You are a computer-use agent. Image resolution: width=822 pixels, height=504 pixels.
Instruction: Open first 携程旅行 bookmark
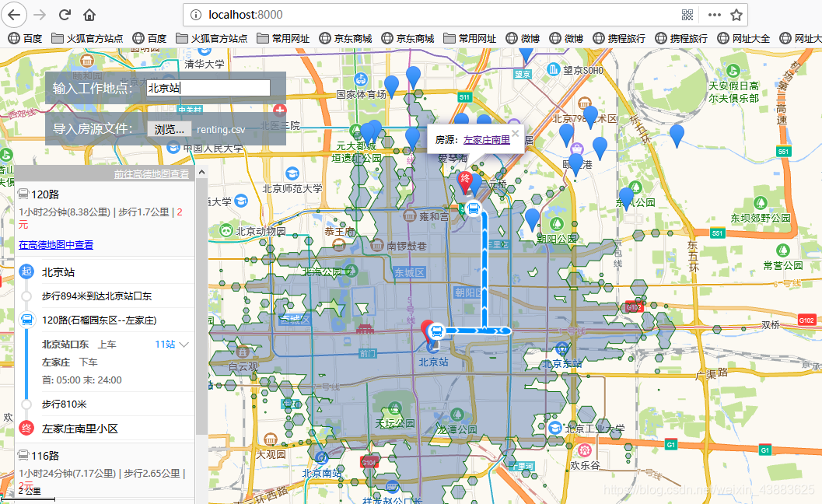point(619,38)
